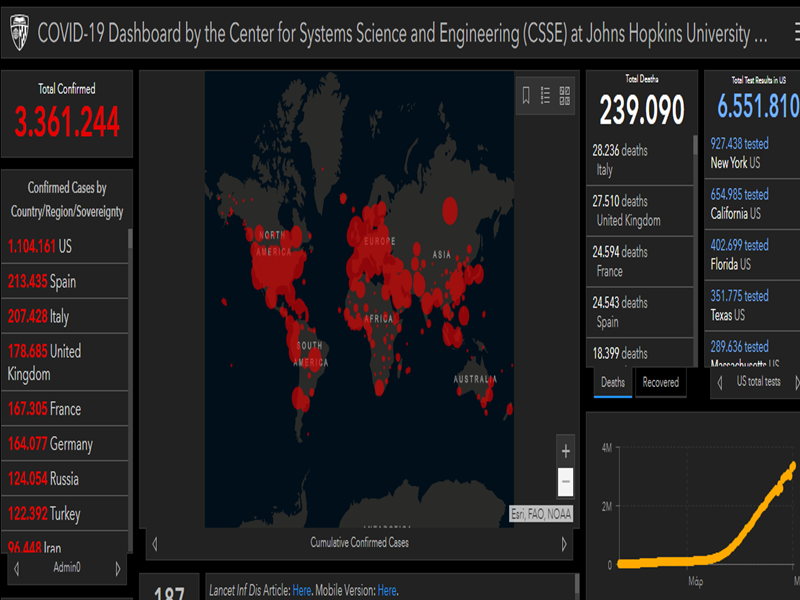
Task: Show the map legend list icon
Action: click(546, 95)
